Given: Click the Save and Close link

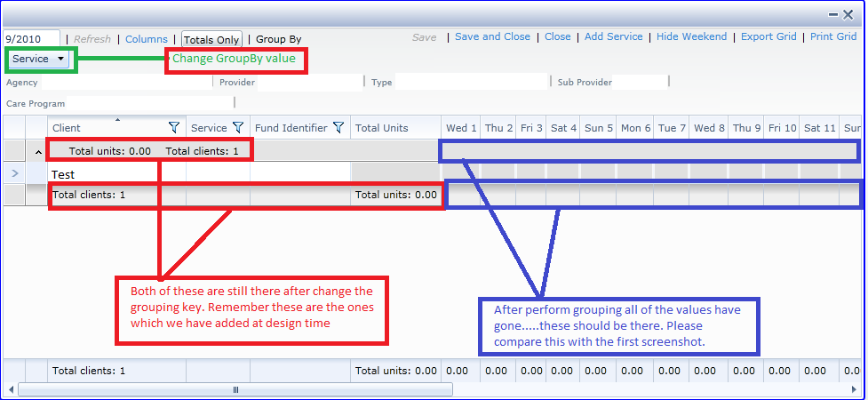Looking at the screenshot, I should (x=493, y=36).
